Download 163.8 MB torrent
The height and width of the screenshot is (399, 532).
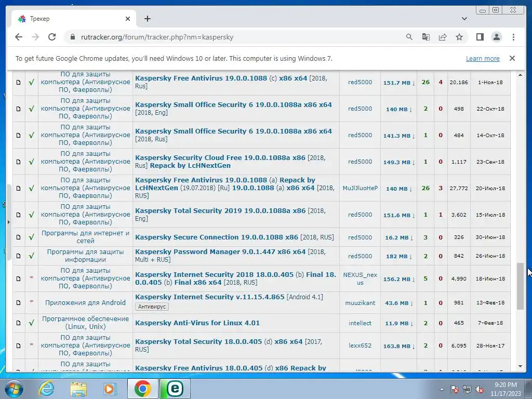pos(398,346)
